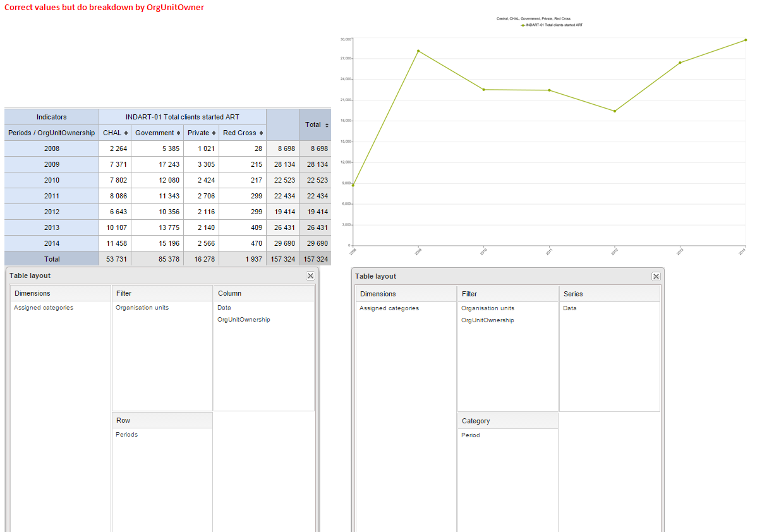Click the Private column sort arrows
Screen dimensions: 774x532
(x=214, y=133)
